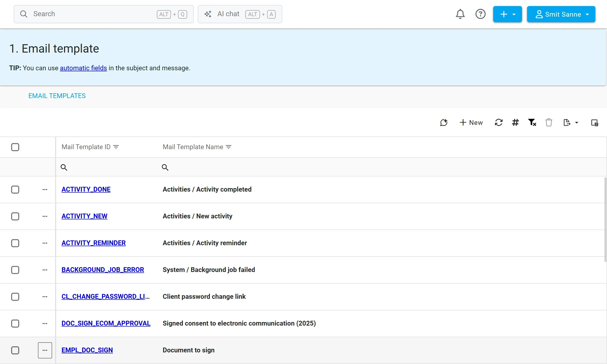Expand the blue plus create dropdown
The width and height of the screenshot is (607, 364).
click(507, 14)
